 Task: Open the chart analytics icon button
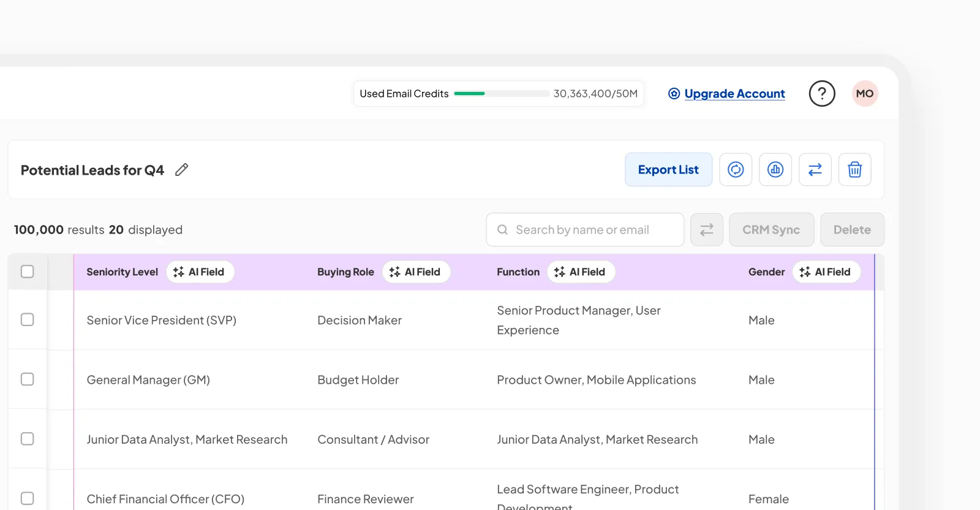[x=775, y=170]
